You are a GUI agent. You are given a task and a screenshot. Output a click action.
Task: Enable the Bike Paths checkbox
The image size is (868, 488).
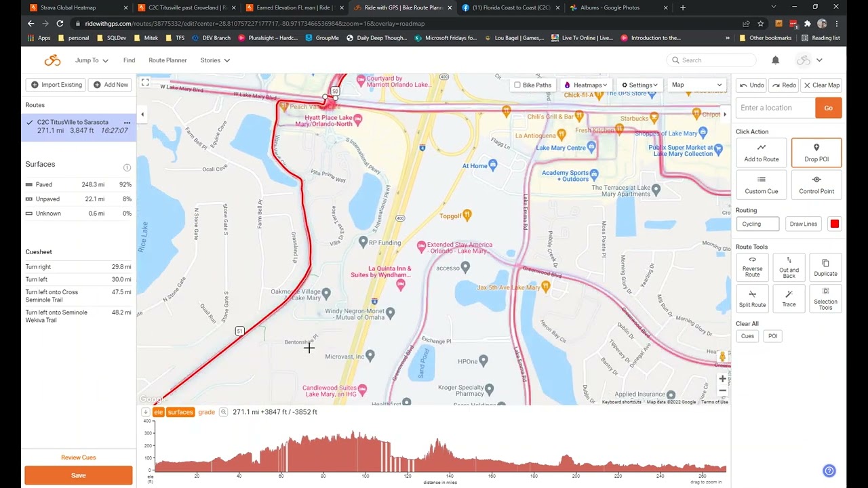517,85
